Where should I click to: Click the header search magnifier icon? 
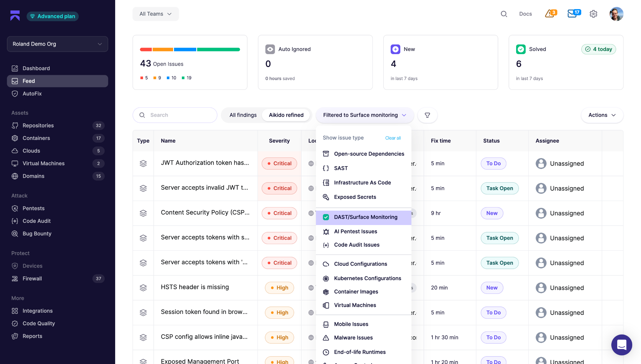(x=504, y=14)
